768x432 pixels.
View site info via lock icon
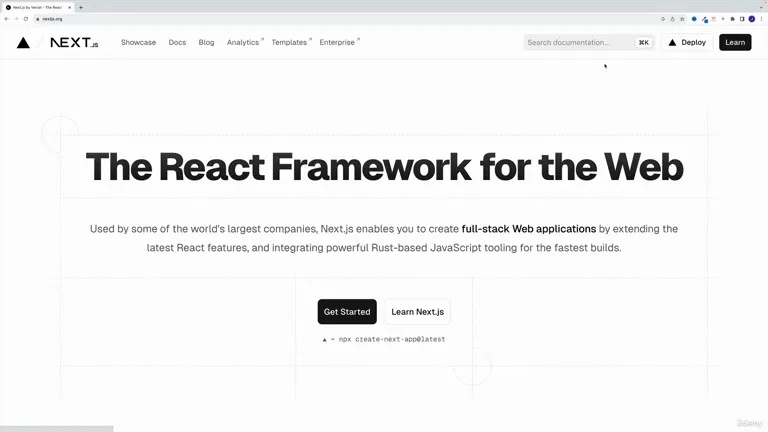click(x=38, y=19)
